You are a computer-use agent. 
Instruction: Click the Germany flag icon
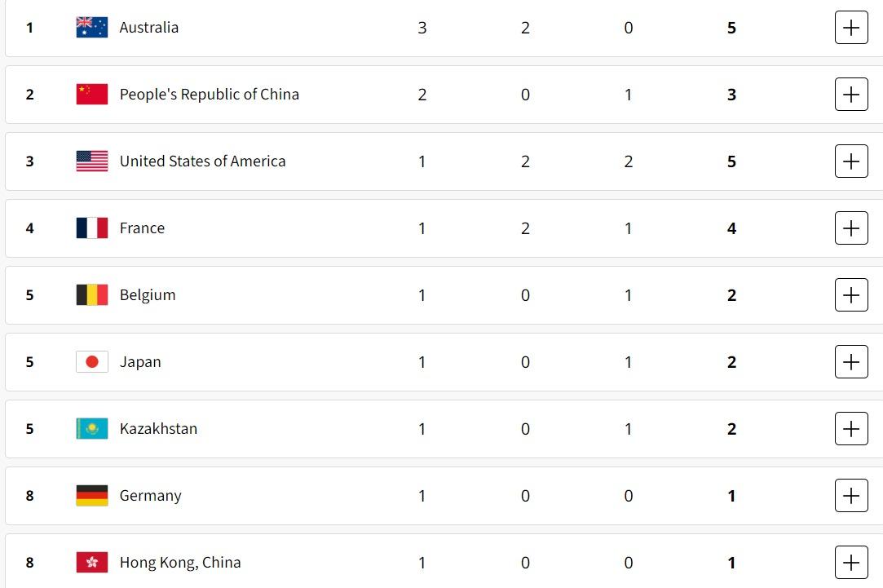[x=92, y=496]
